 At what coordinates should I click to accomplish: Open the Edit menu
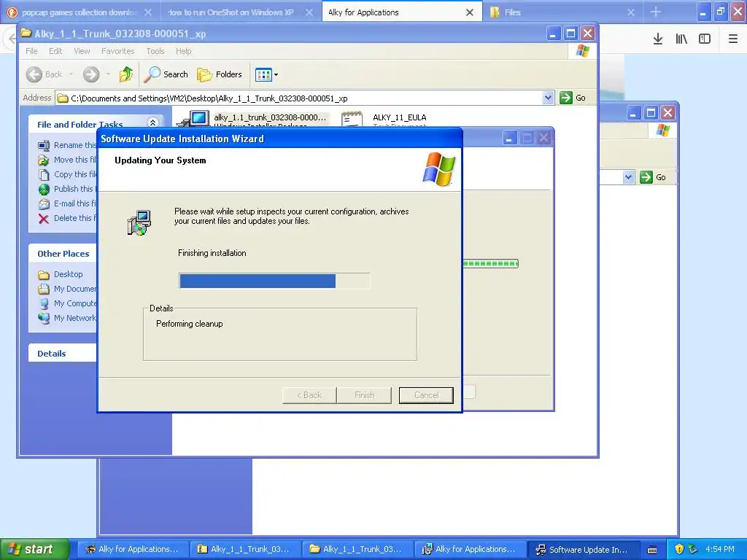pyautogui.click(x=55, y=51)
